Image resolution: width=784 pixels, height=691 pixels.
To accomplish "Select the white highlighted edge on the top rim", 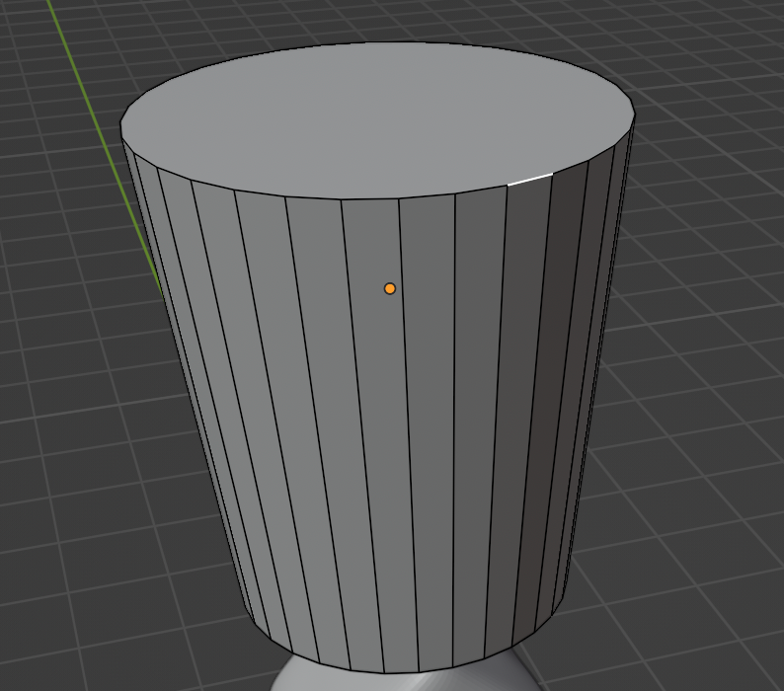I will point(529,179).
